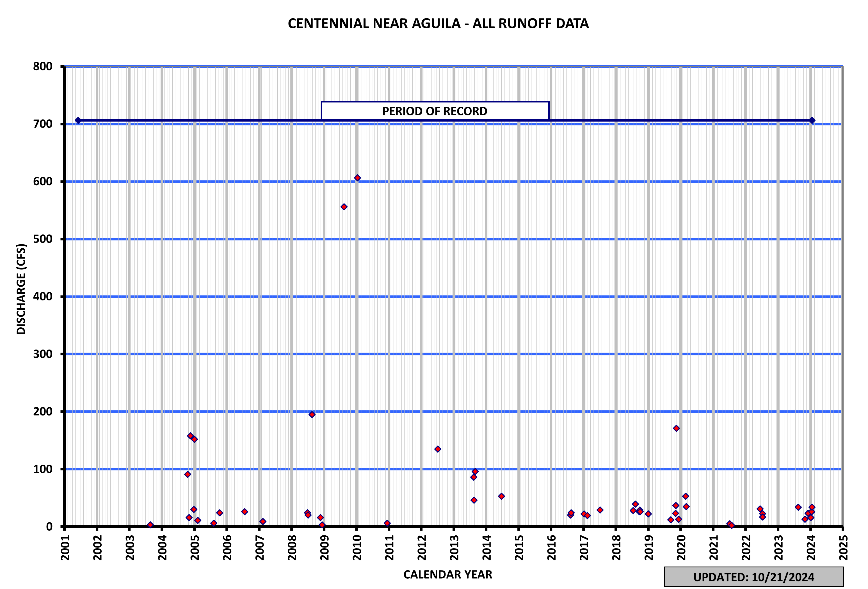Click the chart title 'CENTENNIAL NEAR AGUILA - ALL RUNOFF DATA'
The height and width of the screenshot is (589, 868).
coord(438,24)
